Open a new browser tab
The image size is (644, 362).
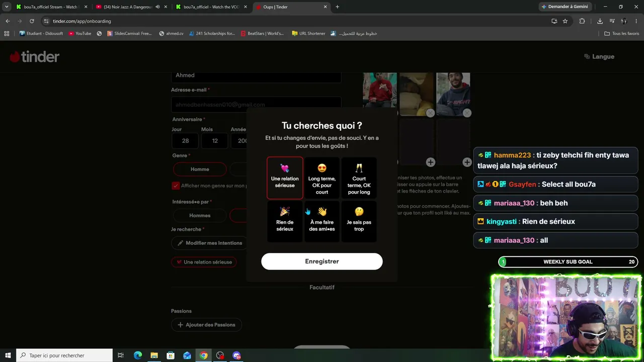click(337, 7)
